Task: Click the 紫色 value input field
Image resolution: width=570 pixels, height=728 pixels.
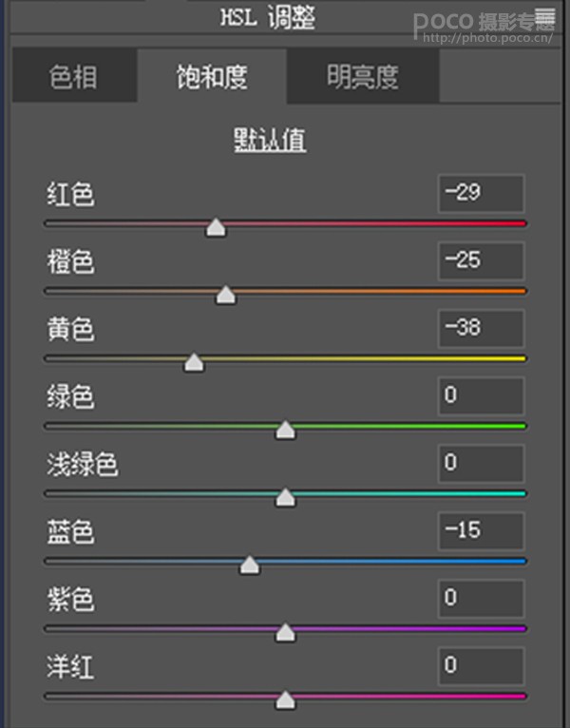Action: (482, 598)
